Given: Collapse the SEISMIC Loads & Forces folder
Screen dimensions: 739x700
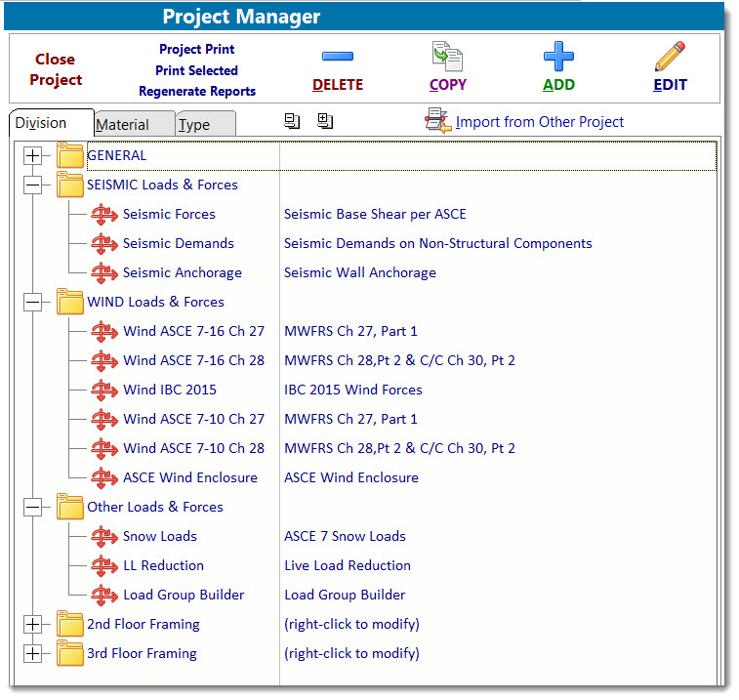Looking at the screenshot, I should point(33,185).
